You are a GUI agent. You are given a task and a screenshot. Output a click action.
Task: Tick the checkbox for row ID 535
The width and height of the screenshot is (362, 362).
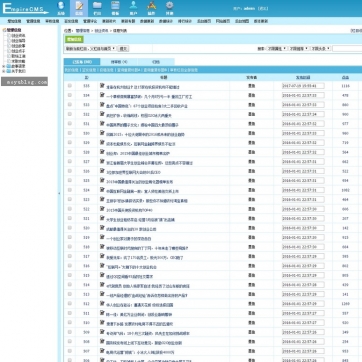(x=70, y=86)
